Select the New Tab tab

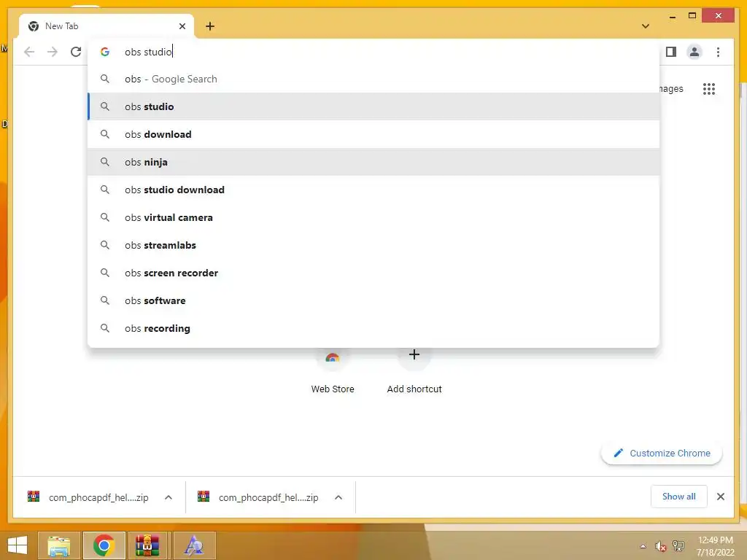point(107,26)
